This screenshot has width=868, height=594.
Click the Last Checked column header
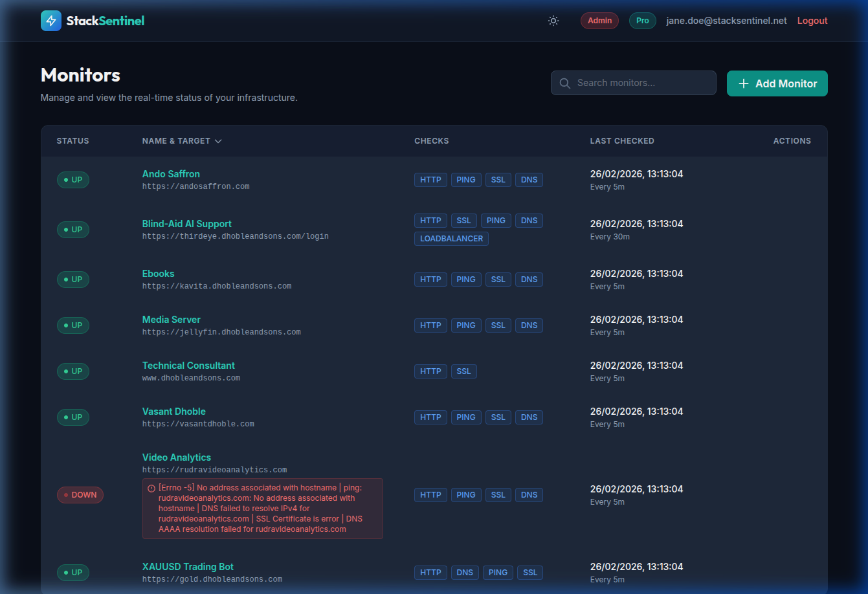click(622, 141)
